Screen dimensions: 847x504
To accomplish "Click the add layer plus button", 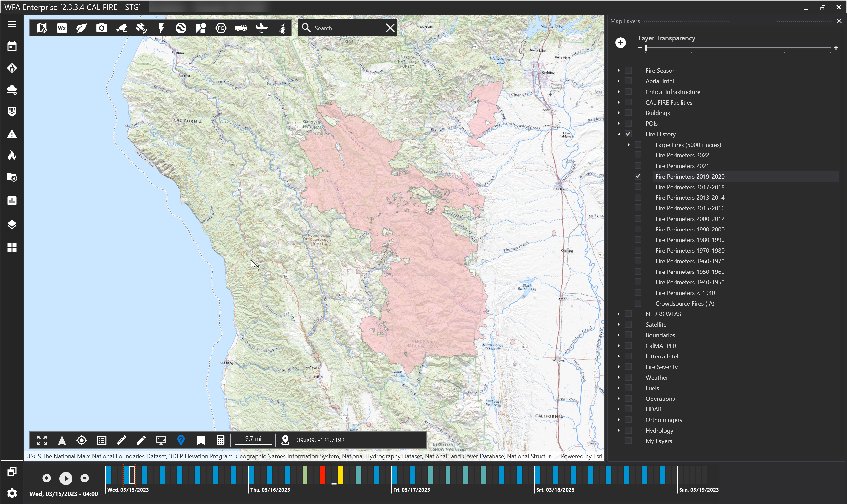I will [621, 43].
